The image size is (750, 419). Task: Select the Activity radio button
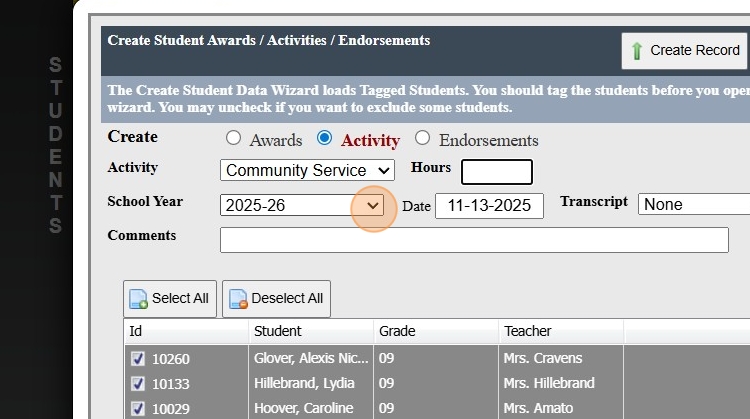point(324,138)
